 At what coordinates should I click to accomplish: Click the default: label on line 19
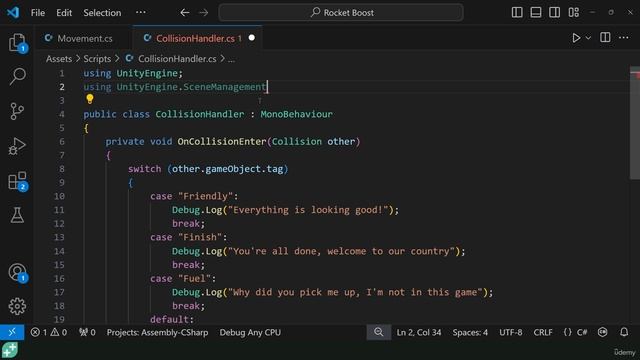(x=172, y=319)
